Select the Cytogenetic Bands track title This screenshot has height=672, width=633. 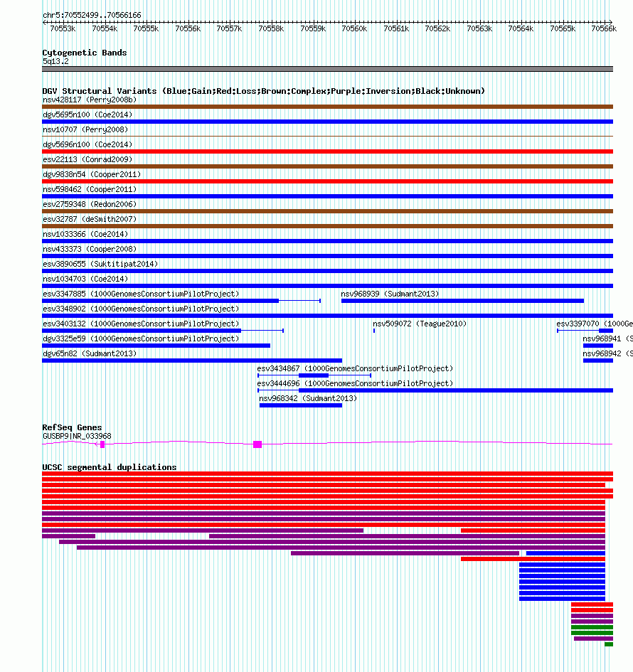click(85, 53)
